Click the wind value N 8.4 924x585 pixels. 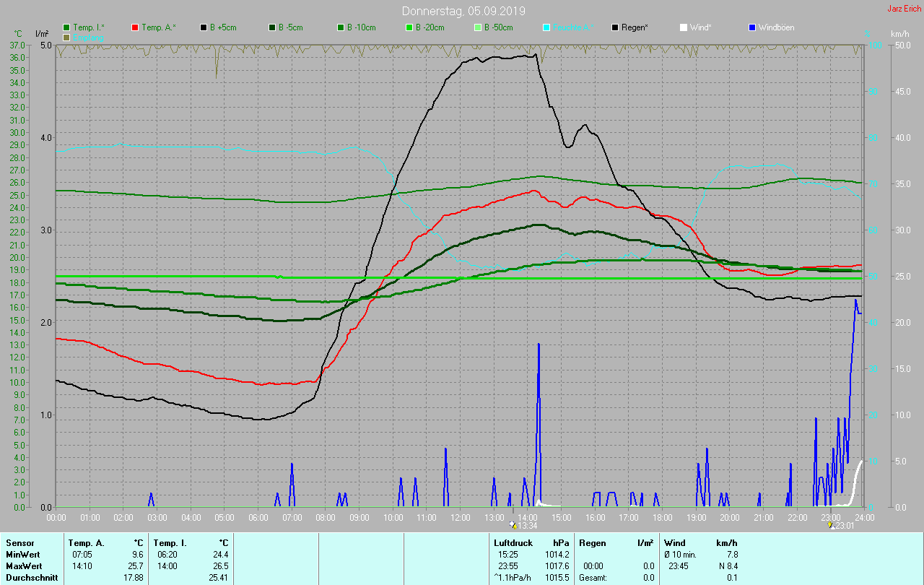pos(727,565)
